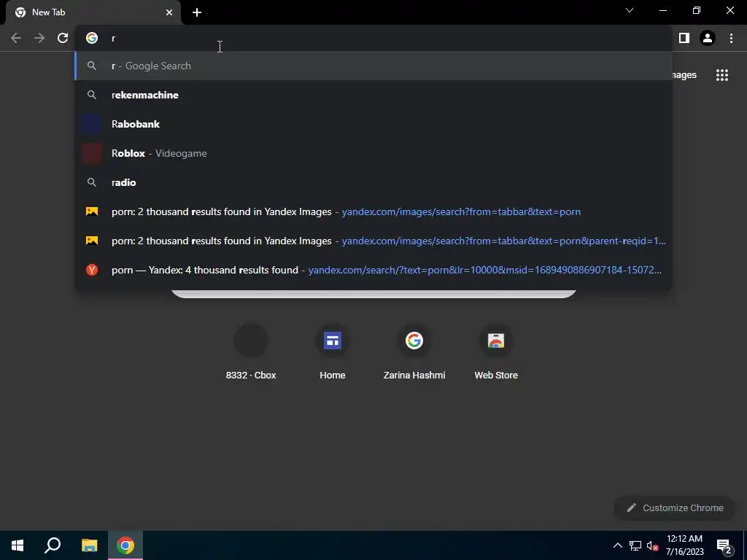Select the radio search suggestion

pyautogui.click(x=374, y=182)
